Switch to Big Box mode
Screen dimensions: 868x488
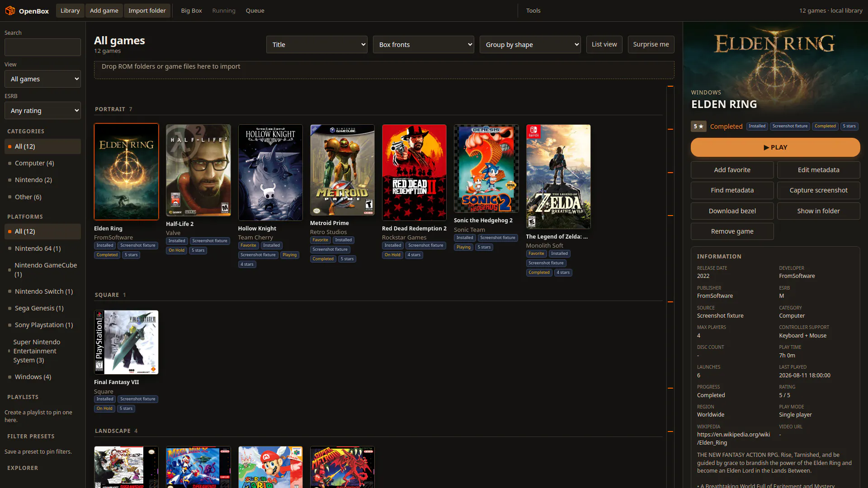coord(191,10)
